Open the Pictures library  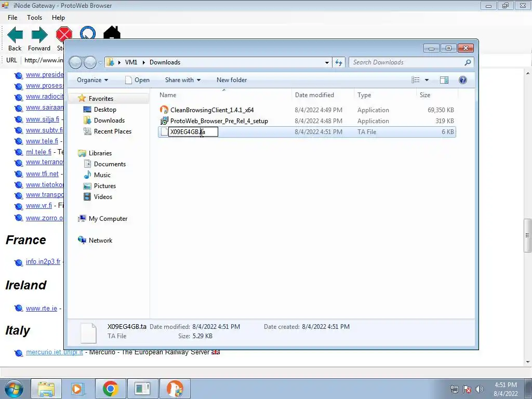point(105,186)
